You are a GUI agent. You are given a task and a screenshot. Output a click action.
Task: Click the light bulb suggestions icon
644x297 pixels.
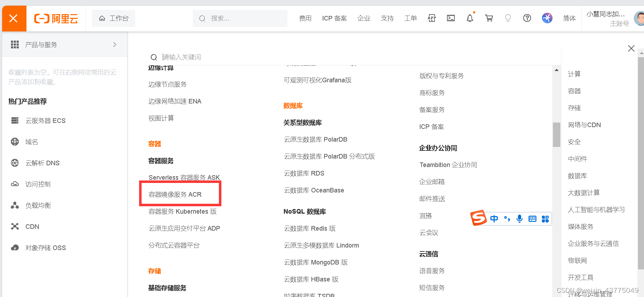(508, 18)
